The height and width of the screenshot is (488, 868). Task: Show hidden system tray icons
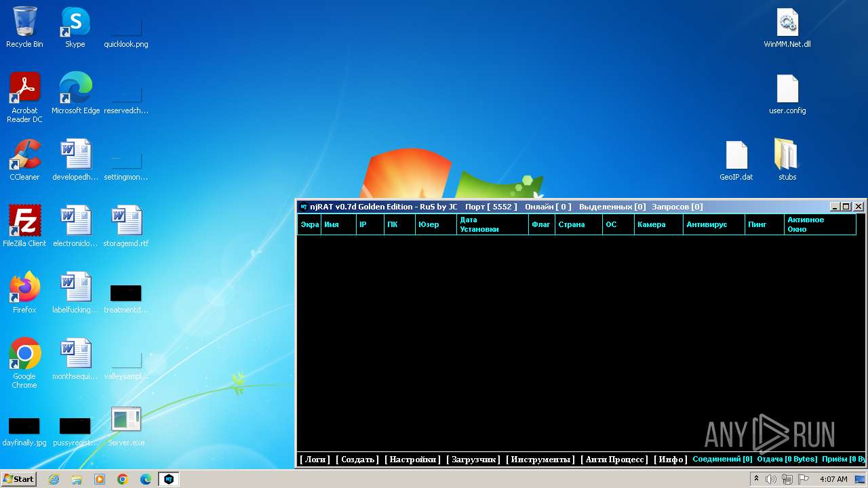tap(756, 479)
